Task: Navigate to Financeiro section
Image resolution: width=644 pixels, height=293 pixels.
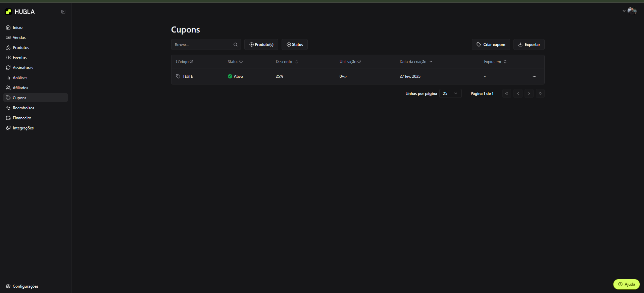Action: pyautogui.click(x=22, y=118)
